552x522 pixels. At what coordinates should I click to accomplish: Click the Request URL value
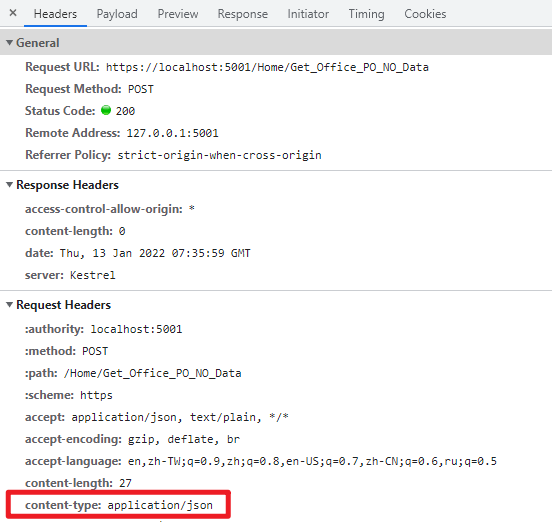(267, 67)
